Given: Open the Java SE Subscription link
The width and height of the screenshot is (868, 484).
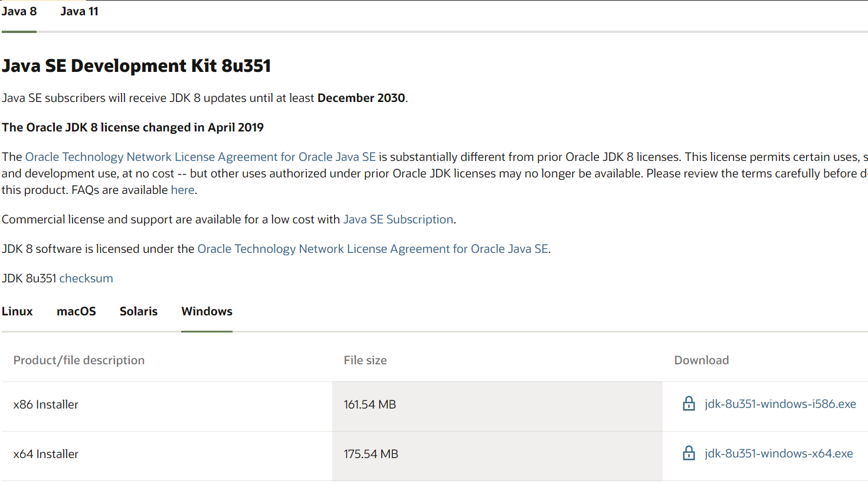Looking at the screenshot, I should tap(398, 219).
